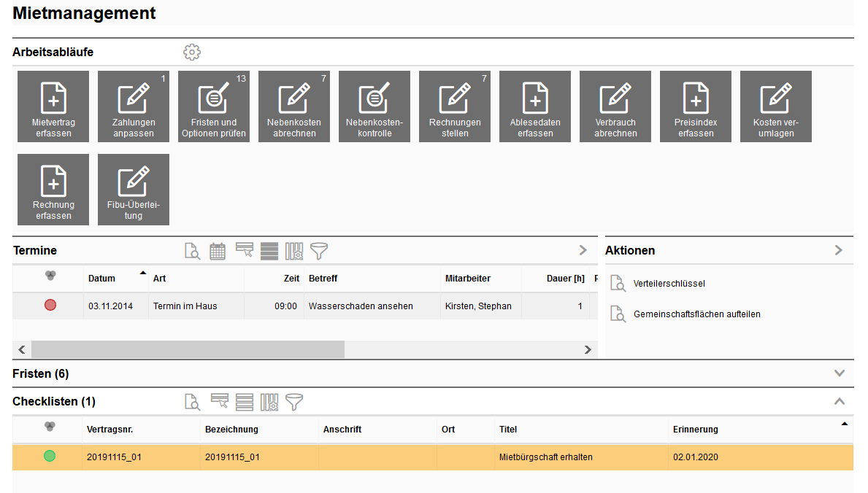
Task: Click the green status dot of 20191115_01 row
Action: (50, 456)
